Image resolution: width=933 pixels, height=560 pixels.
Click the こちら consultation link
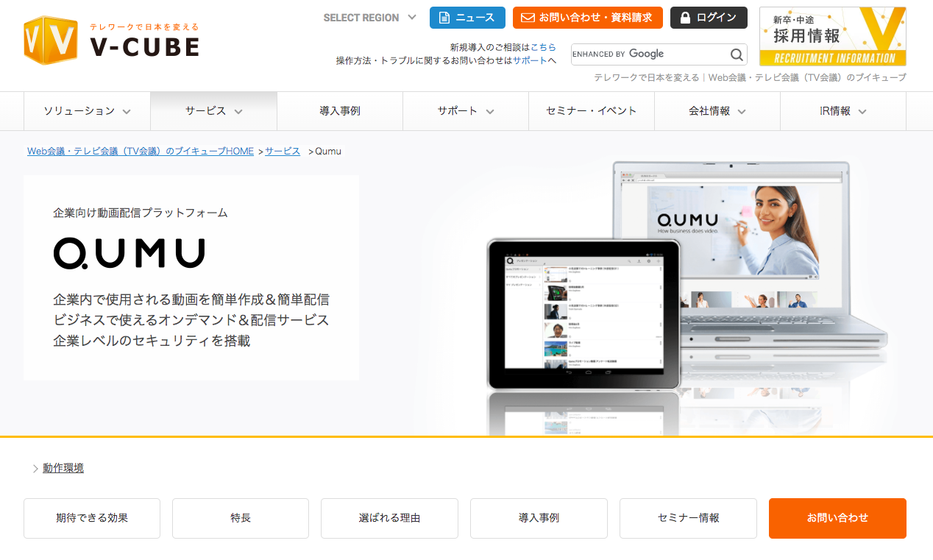pos(543,47)
